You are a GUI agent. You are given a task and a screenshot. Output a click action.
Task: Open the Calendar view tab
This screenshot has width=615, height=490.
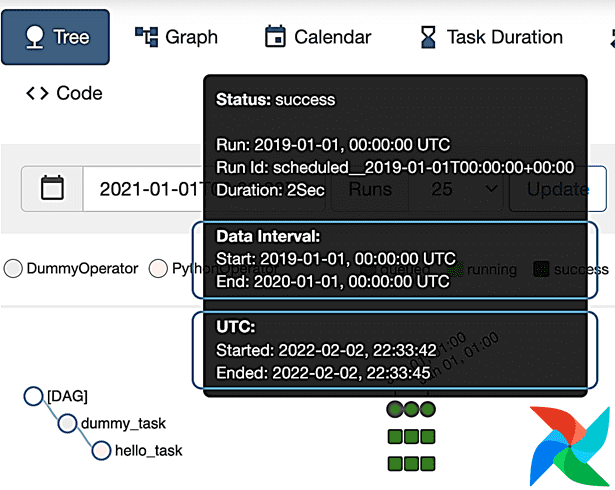(x=317, y=37)
